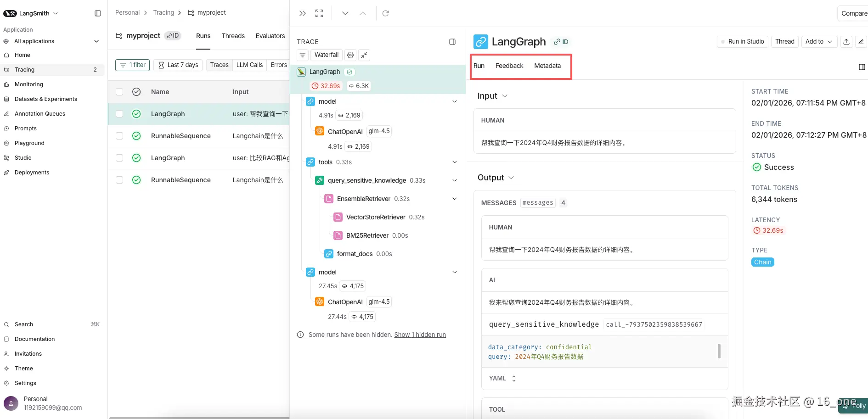This screenshot has height=419, width=868.
Task: Open trace display settings gear
Action: [350, 55]
